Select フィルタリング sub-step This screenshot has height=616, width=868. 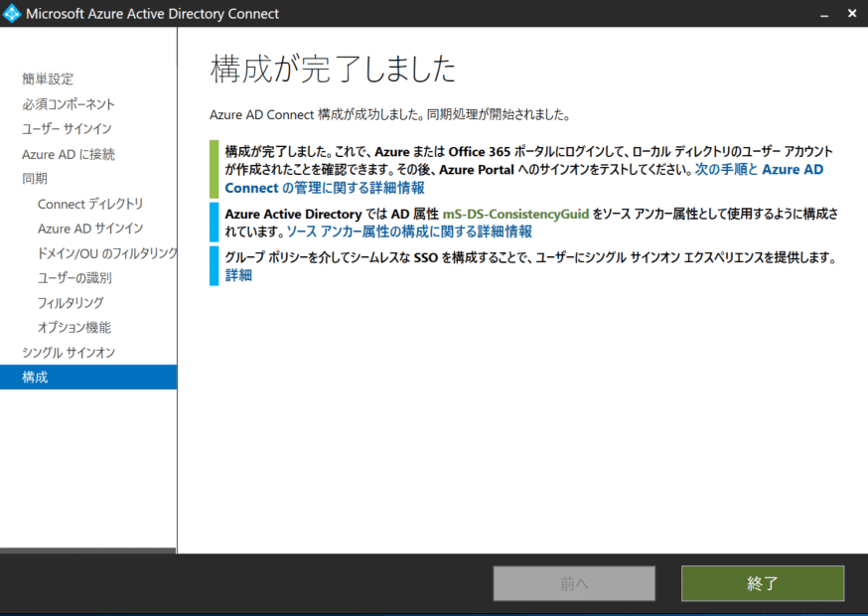point(71,302)
